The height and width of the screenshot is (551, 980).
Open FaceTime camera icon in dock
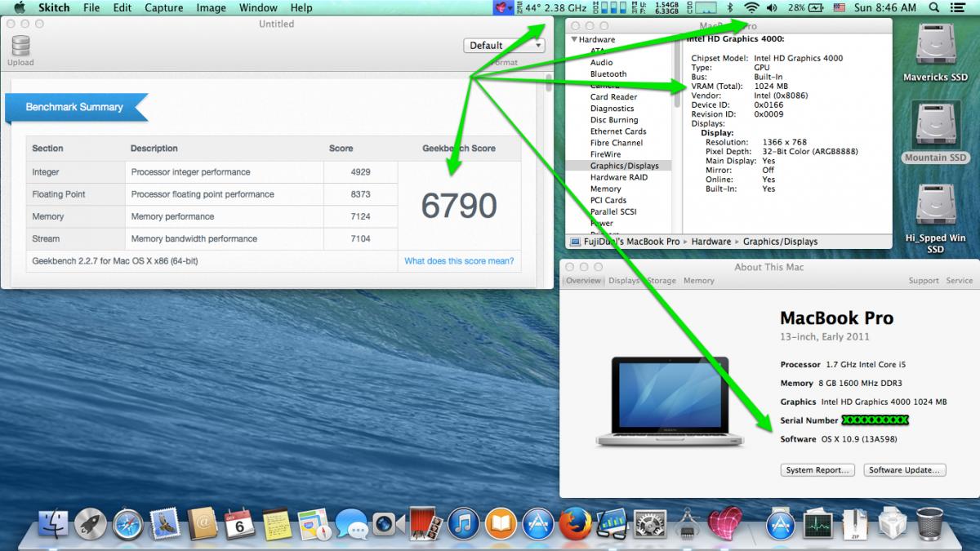(x=389, y=523)
